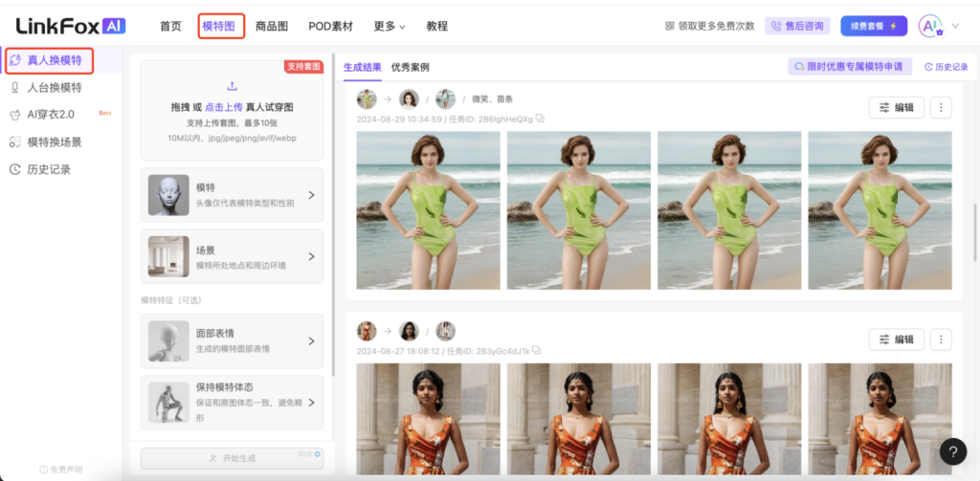Image resolution: width=980 pixels, height=481 pixels.
Task: Open the user avatar icon
Action: click(x=930, y=26)
